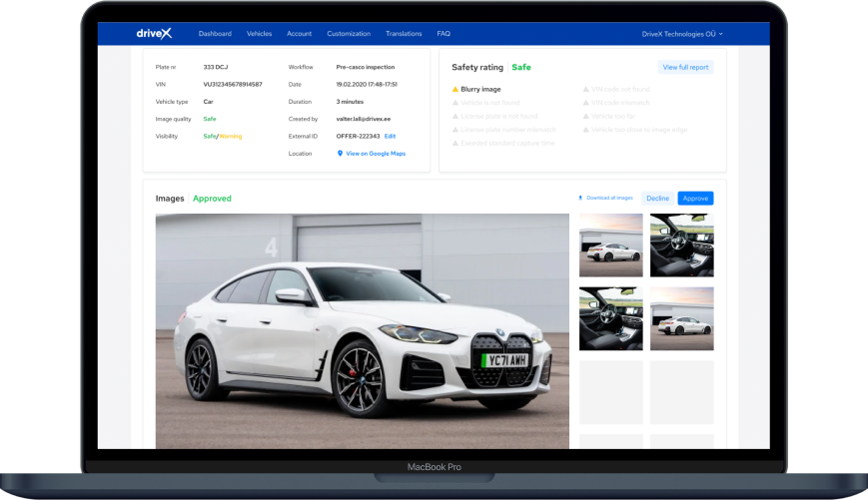The image size is (868, 500).
Task: Click the Safety rating heading
Action: (477, 67)
